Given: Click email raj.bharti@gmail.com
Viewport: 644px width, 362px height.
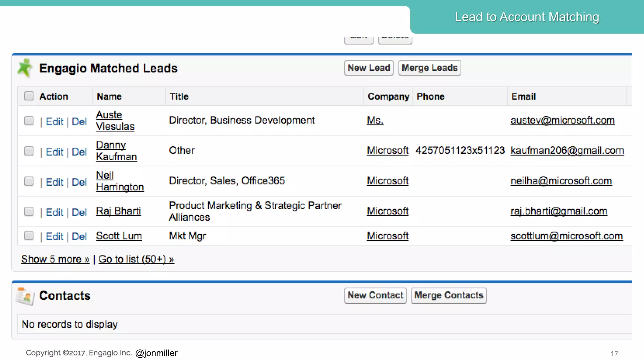Looking at the screenshot, I should pos(559,211).
